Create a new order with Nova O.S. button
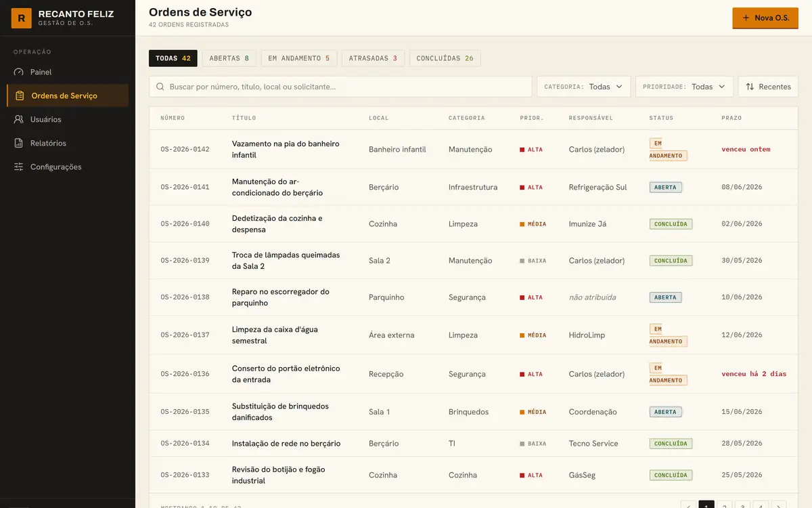This screenshot has height=508, width=812. (x=765, y=18)
